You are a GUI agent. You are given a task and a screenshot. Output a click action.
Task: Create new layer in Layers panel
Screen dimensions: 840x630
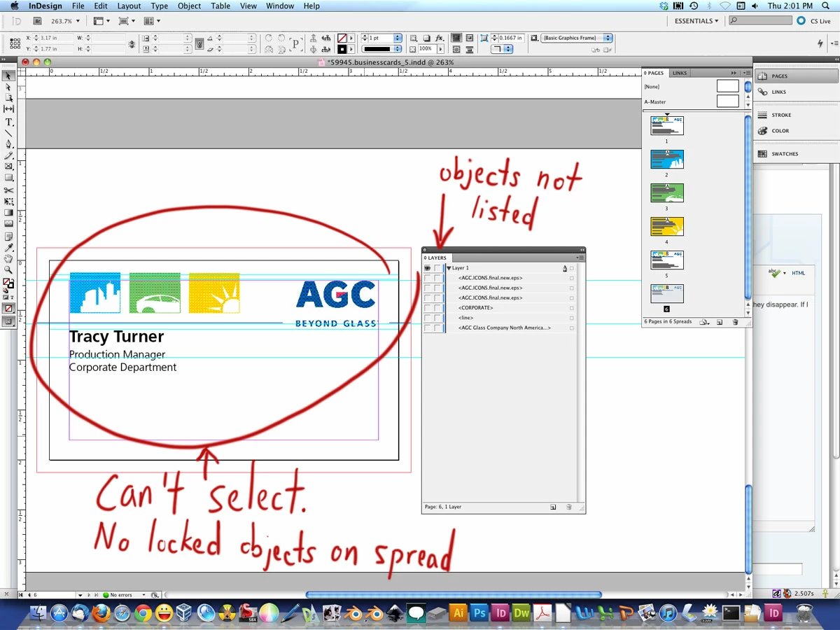pos(553,507)
